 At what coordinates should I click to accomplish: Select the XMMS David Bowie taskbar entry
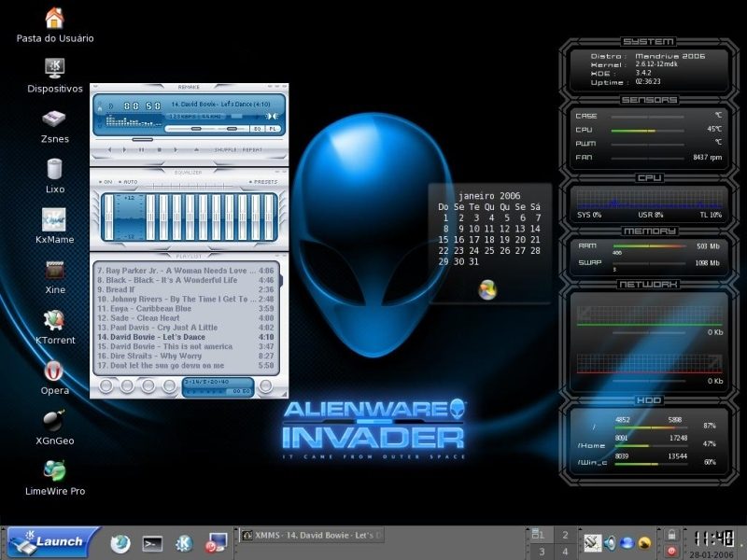click(x=312, y=535)
